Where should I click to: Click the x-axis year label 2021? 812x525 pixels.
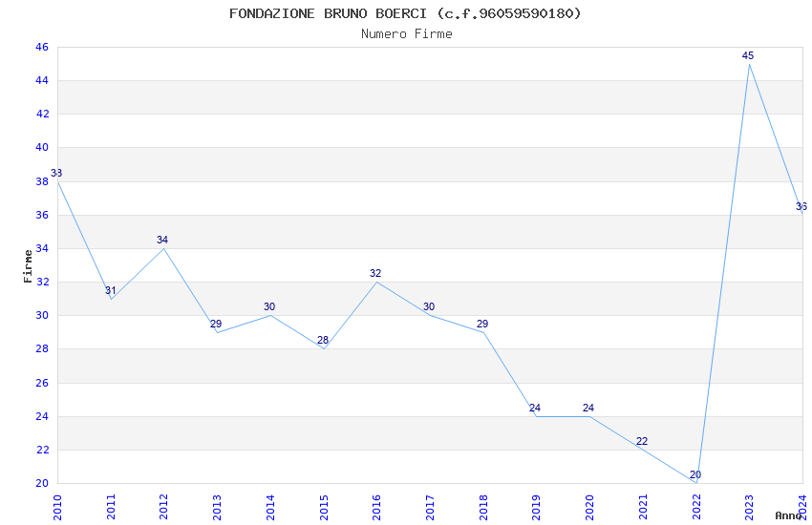(x=643, y=508)
